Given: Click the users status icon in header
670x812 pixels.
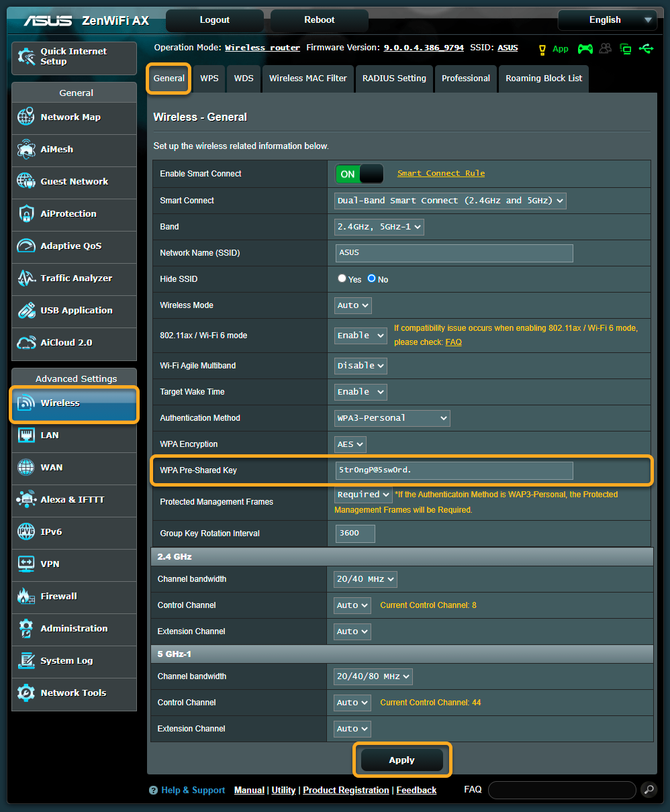Looking at the screenshot, I should (606, 48).
